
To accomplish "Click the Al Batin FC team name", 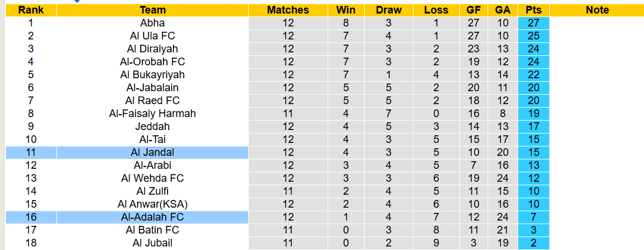I will [x=152, y=230].
